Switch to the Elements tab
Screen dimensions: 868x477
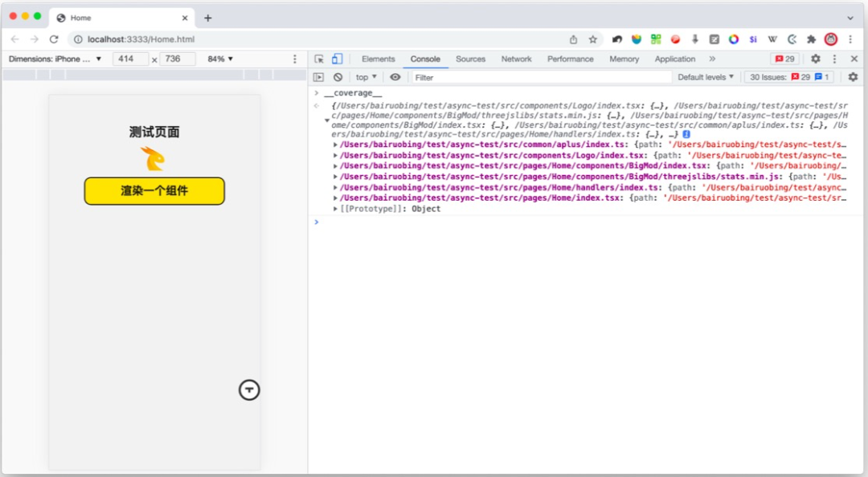[378, 59]
